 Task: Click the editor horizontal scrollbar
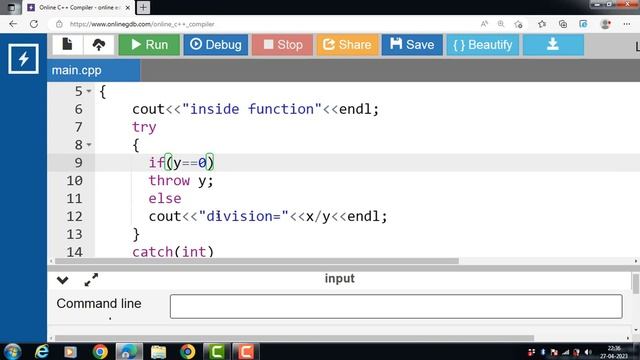tap(257, 261)
